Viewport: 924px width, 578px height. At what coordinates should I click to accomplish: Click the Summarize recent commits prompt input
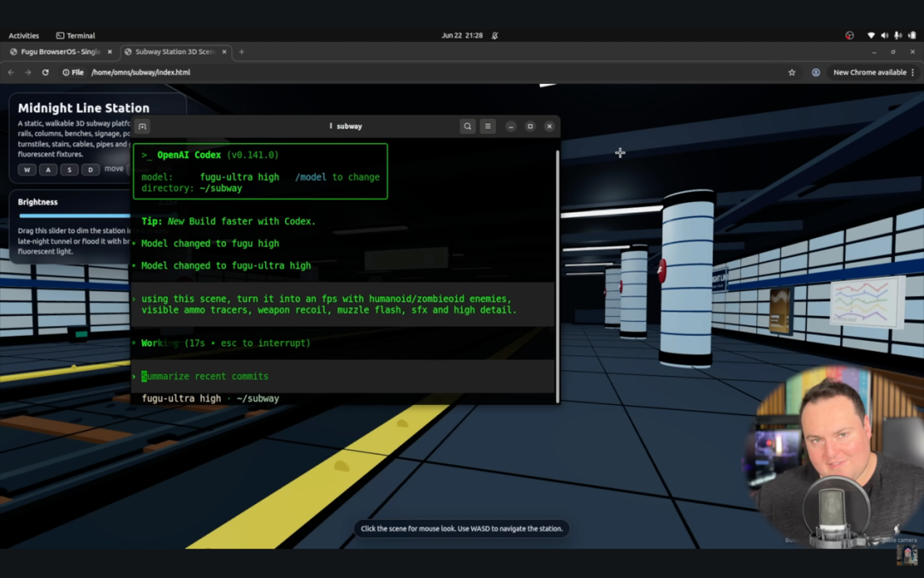[343, 376]
